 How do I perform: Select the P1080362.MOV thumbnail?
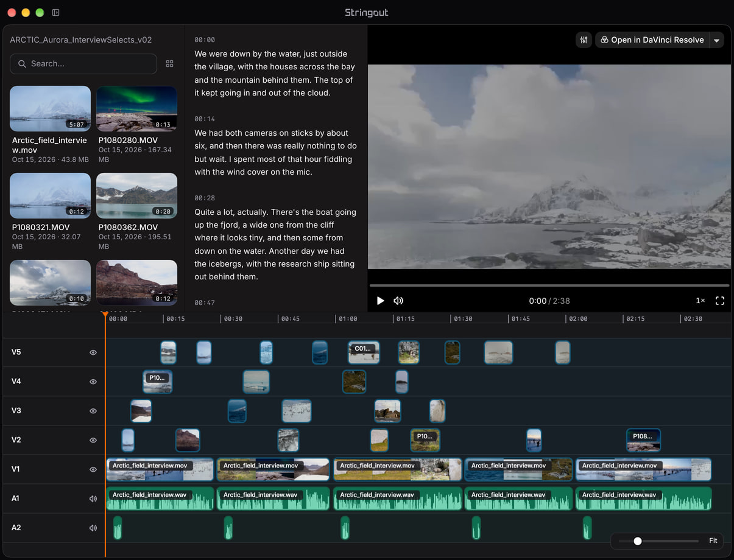pos(136,195)
